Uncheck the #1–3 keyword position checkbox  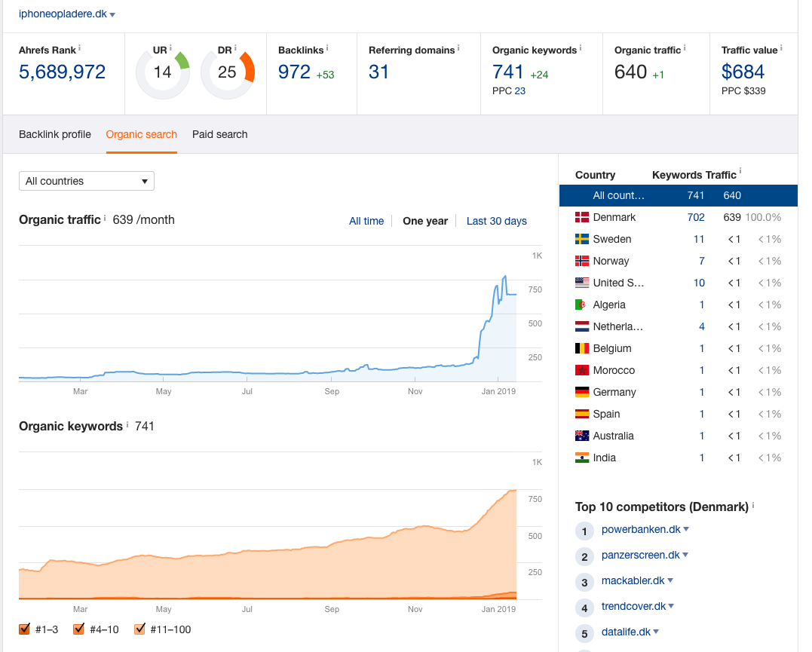[25, 629]
